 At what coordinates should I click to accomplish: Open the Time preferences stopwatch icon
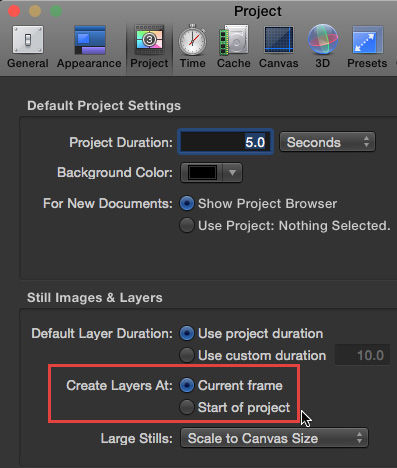[x=192, y=40]
